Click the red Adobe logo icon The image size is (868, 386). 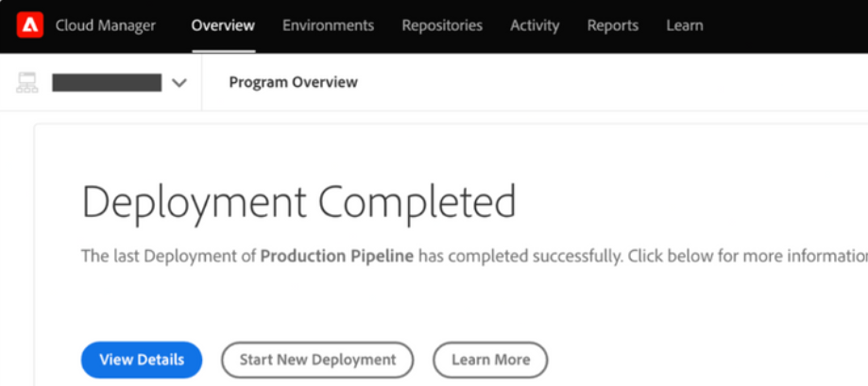[29, 25]
